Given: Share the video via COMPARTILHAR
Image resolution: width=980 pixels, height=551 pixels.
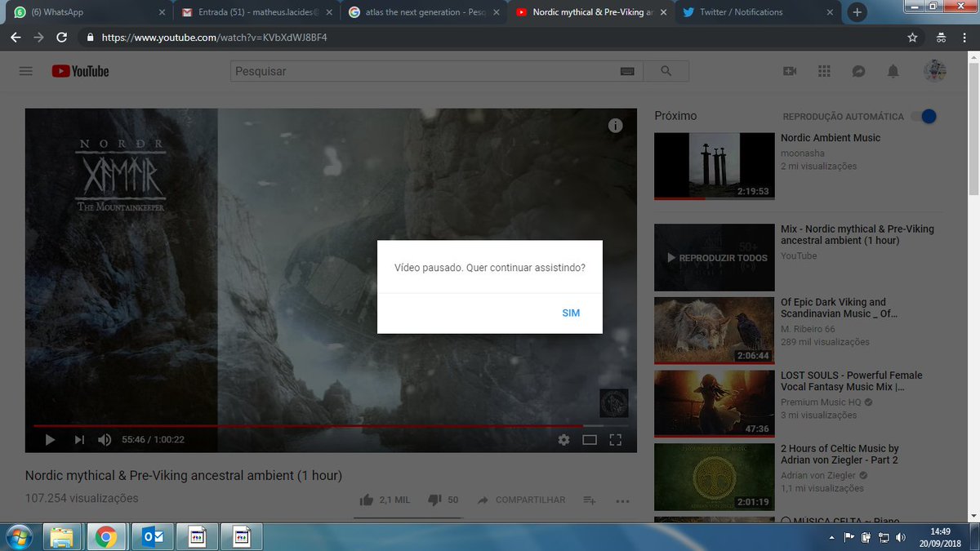Looking at the screenshot, I should tap(521, 500).
